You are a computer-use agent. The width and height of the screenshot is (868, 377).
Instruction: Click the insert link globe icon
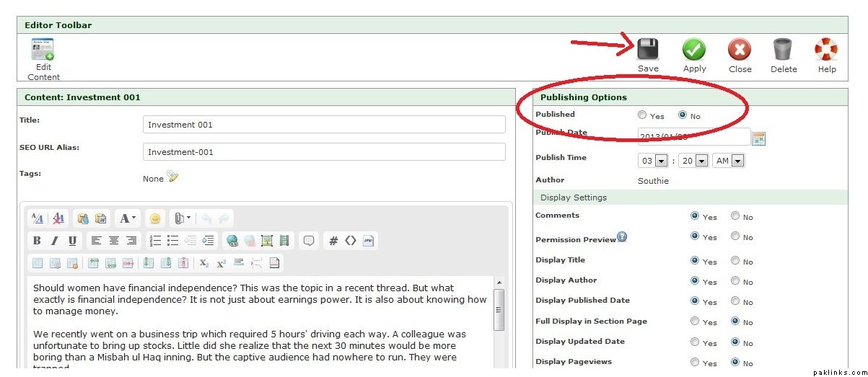[x=232, y=241]
